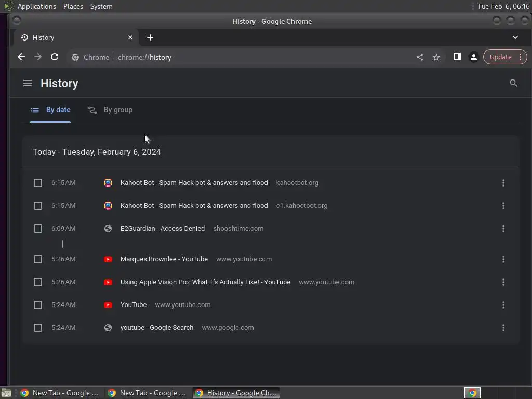Open a new tab with the plus button
This screenshot has height=399, width=532.
[150, 37]
